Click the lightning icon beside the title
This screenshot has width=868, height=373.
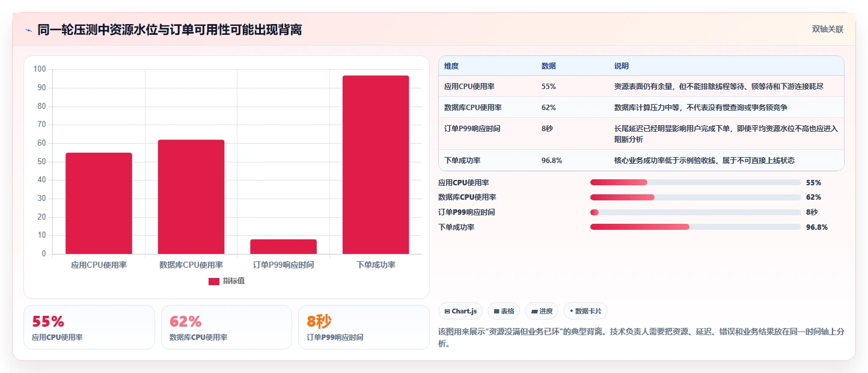28,30
